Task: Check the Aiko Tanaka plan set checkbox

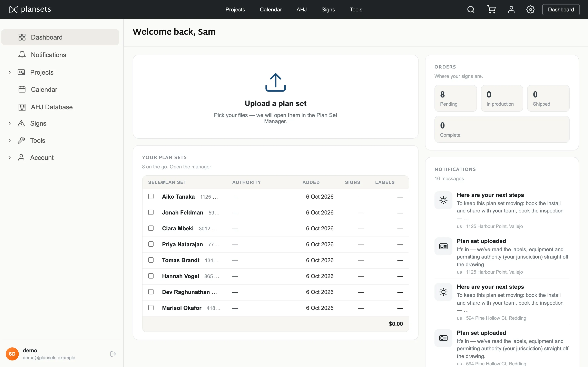Action: coord(151,196)
